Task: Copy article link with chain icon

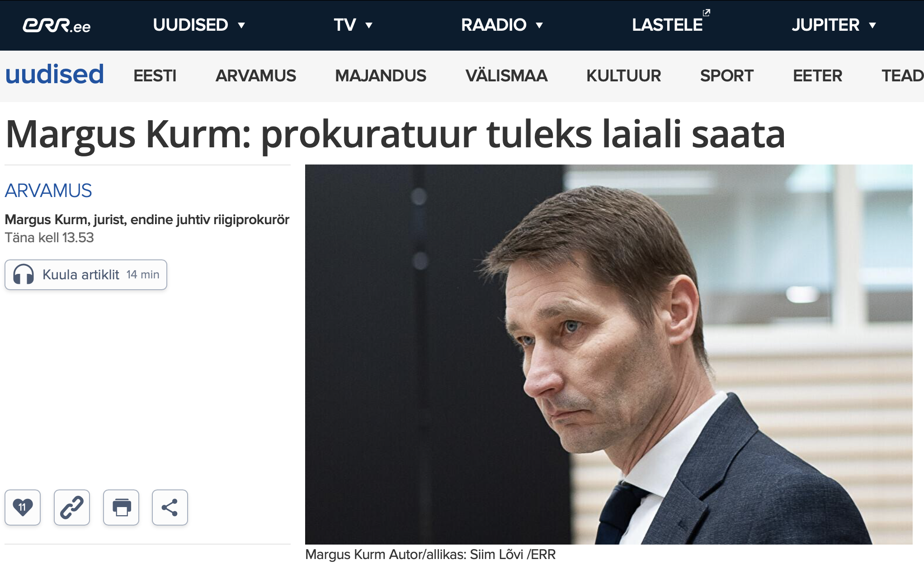Action: pyautogui.click(x=72, y=507)
